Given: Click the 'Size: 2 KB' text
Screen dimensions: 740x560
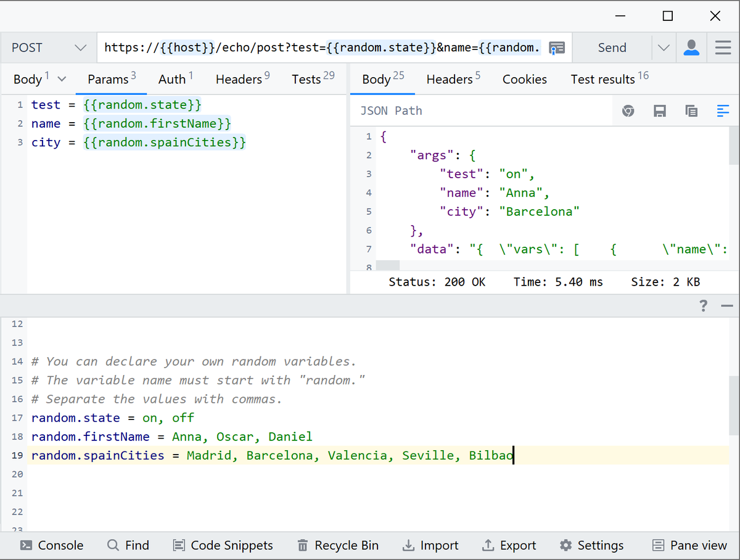Looking at the screenshot, I should pos(665,282).
